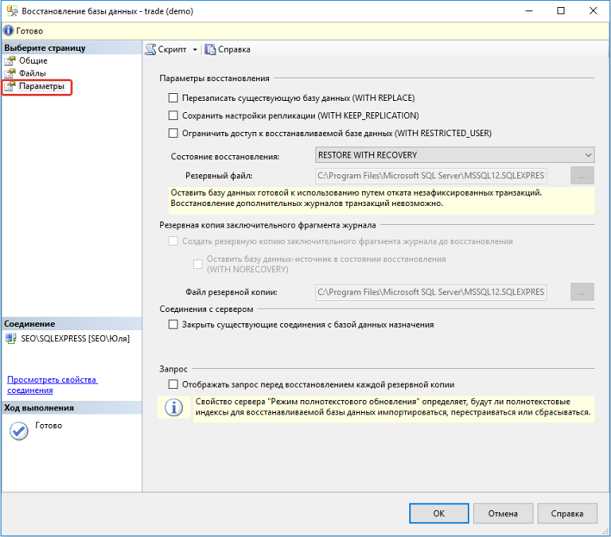This screenshot has height=537, width=611.
Task: Click the info icon near full-text note
Action: tap(173, 408)
